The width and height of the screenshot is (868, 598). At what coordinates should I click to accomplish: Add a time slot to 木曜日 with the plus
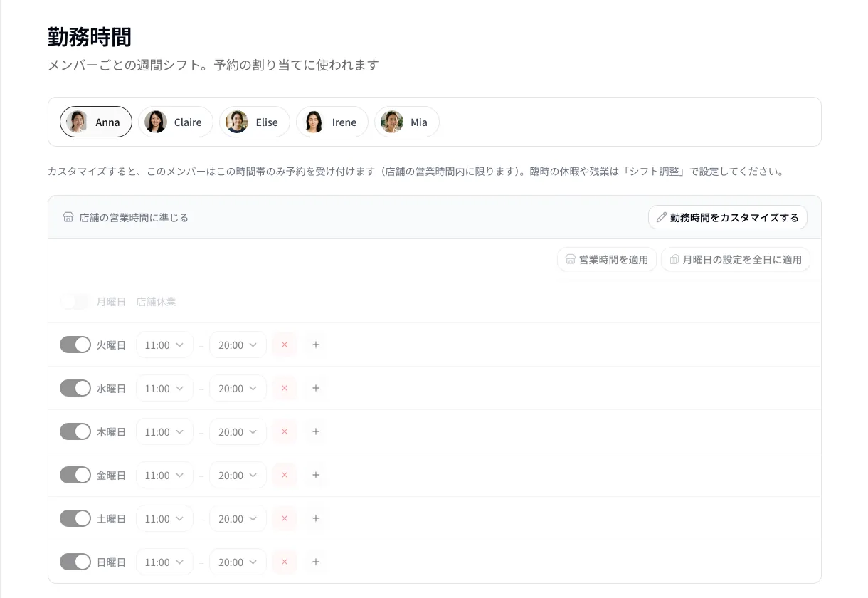(x=316, y=431)
